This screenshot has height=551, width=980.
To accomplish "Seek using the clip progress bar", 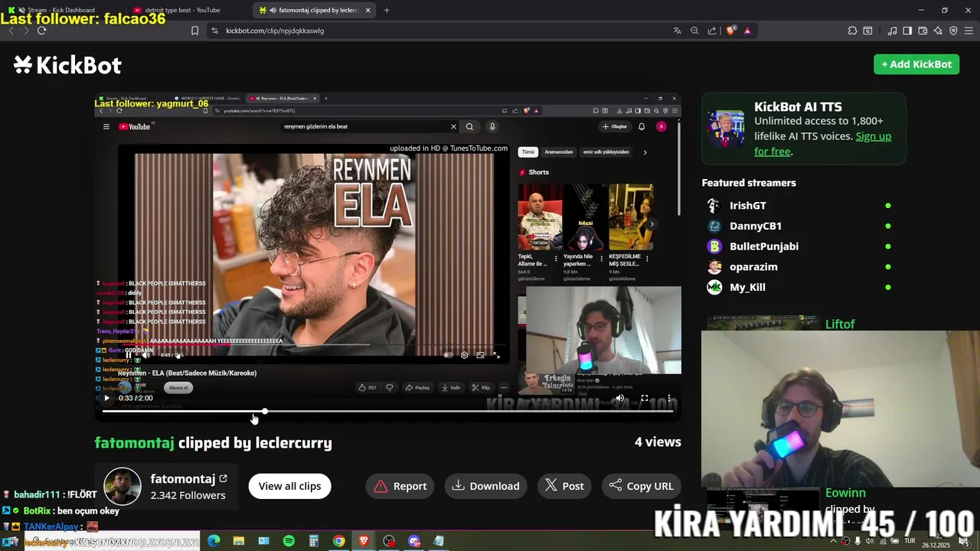I will pos(387,412).
